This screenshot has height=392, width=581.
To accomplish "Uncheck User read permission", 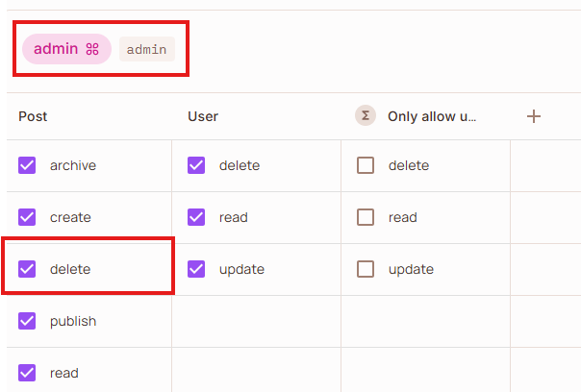I will point(196,217).
